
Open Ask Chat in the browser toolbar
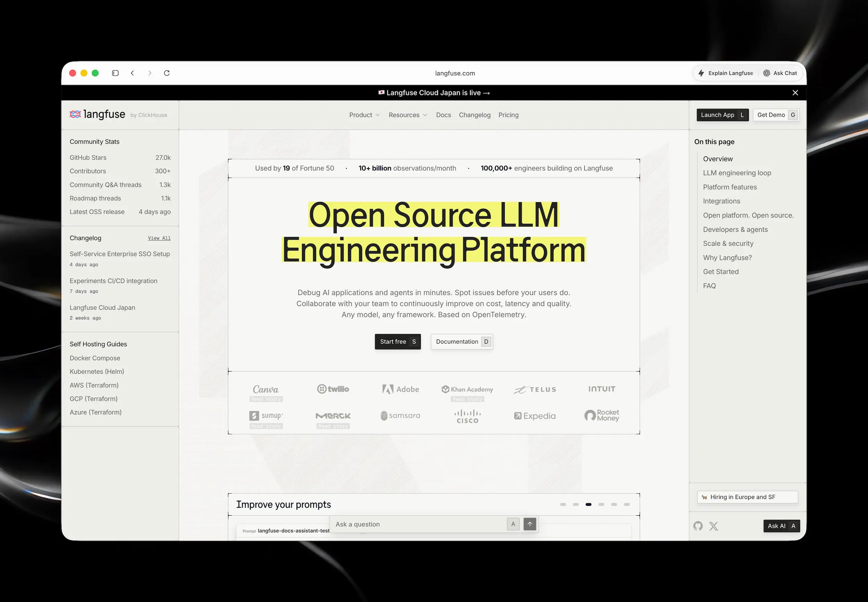tap(780, 73)
